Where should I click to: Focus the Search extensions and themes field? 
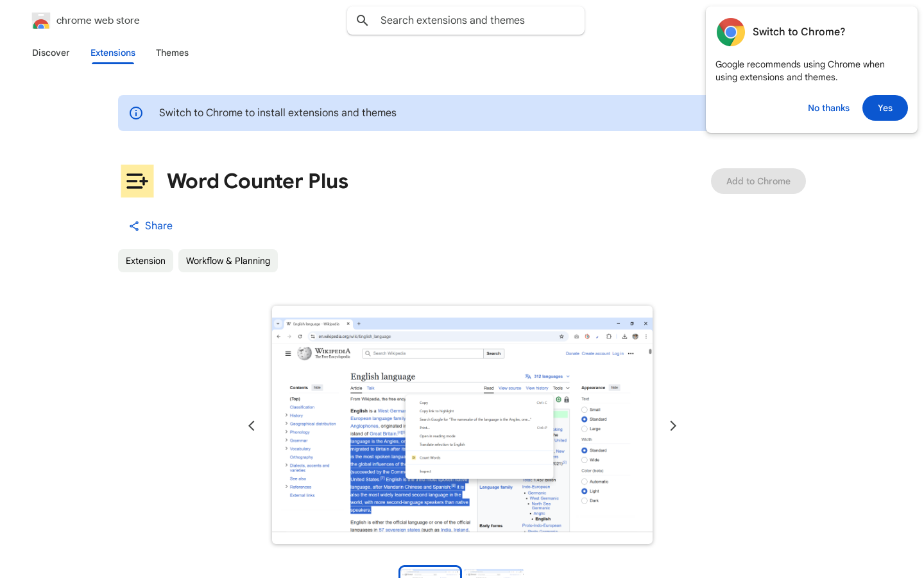(x=466, y=21)
